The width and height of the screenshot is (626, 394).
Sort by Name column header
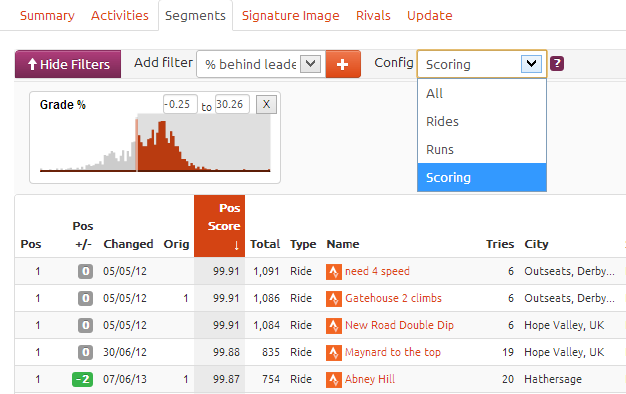click(x=343, y=244)
